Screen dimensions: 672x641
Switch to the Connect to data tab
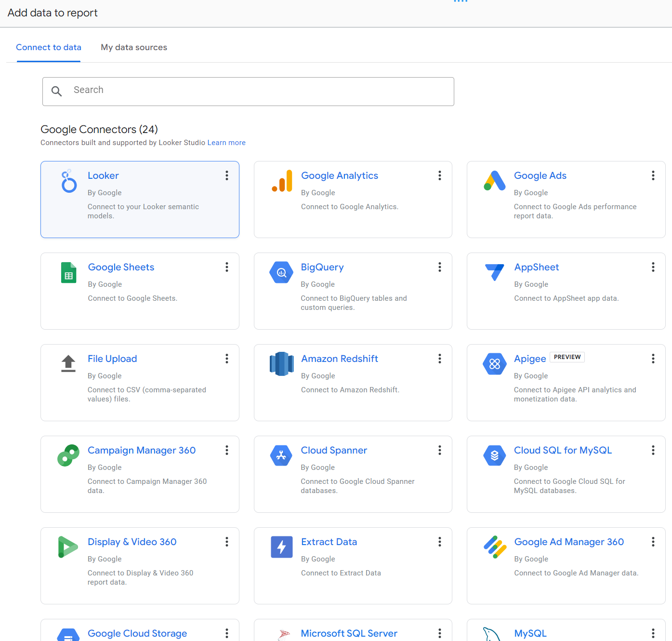(x=49, y=47)
